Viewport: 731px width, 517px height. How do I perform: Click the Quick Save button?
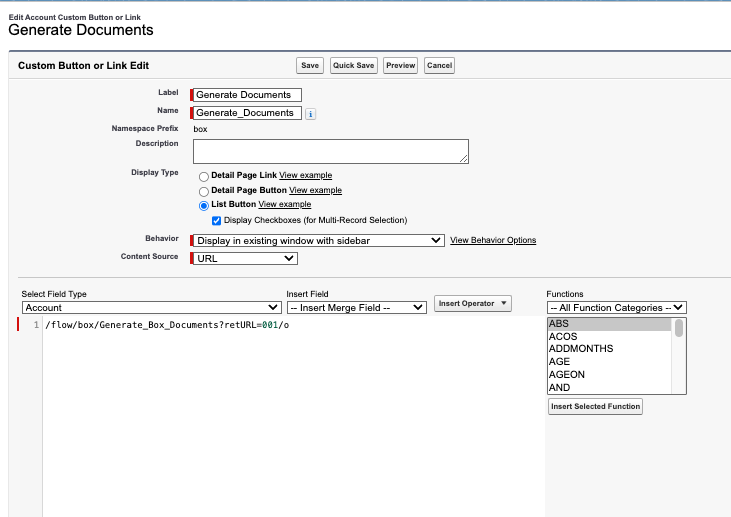click(x=353, y=65)
